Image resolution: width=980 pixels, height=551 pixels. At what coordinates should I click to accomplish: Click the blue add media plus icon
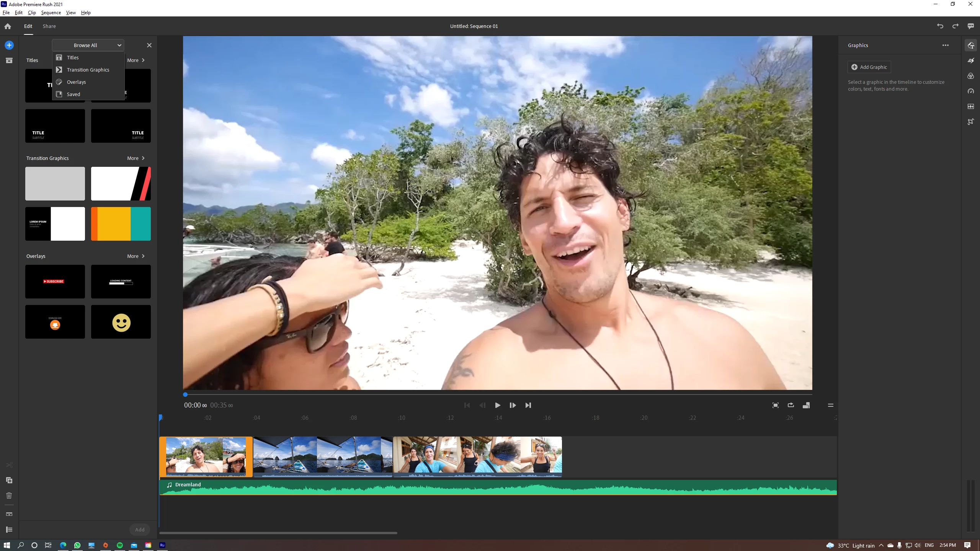click(9, 45)
